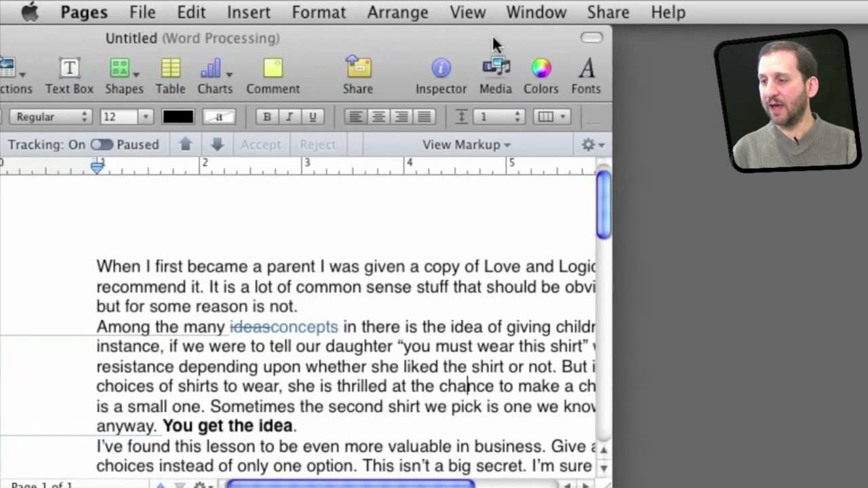The width and height of the screenshot is (868, 488).
Task: Choose the Regular typeface dropdown
Action: pyautogui.click(x=51, y=117)
